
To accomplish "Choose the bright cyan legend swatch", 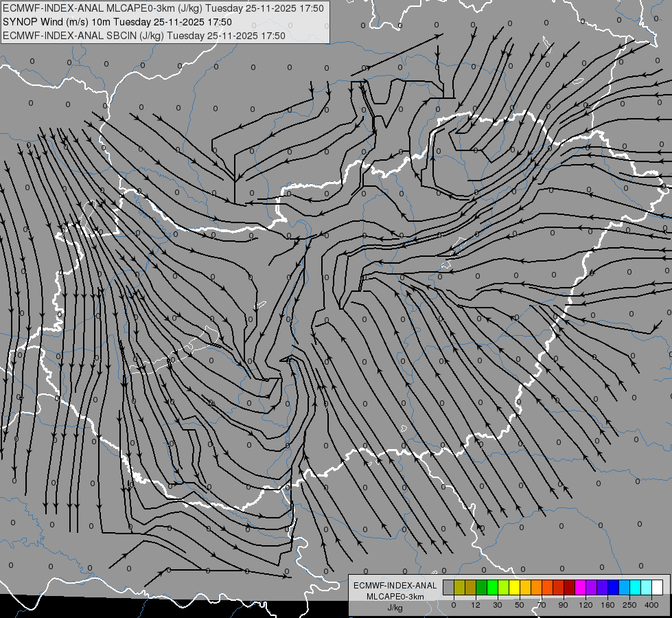I will [636, 587].
